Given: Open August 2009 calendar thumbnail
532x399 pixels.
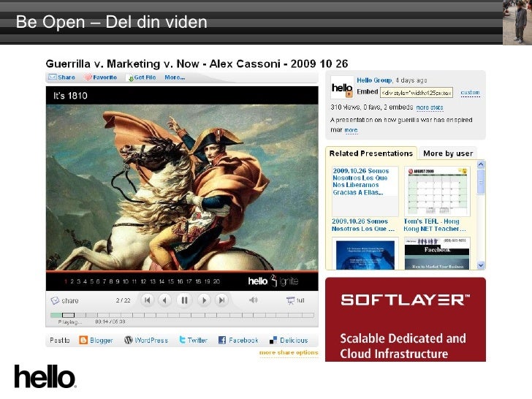Looking at the screenshot, I should (437, 191).
